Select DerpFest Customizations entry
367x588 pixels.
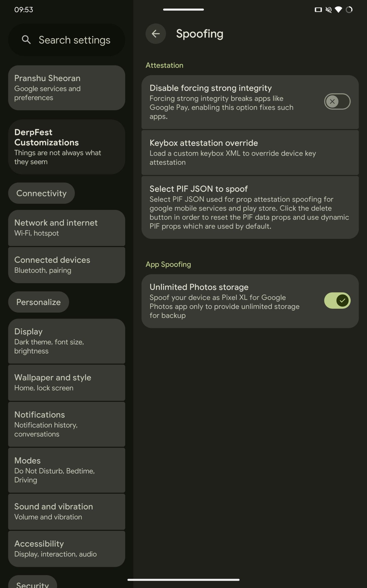coord(67,147)
